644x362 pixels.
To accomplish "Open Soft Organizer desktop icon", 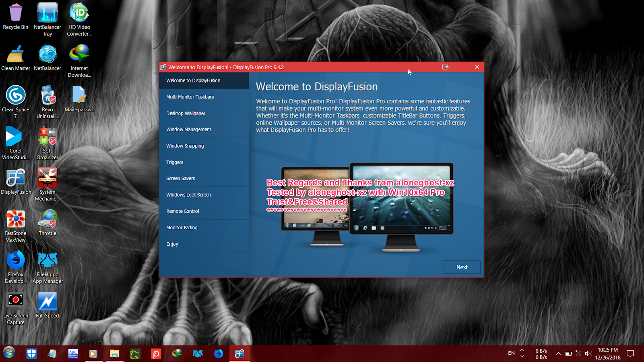I will 47,143.
